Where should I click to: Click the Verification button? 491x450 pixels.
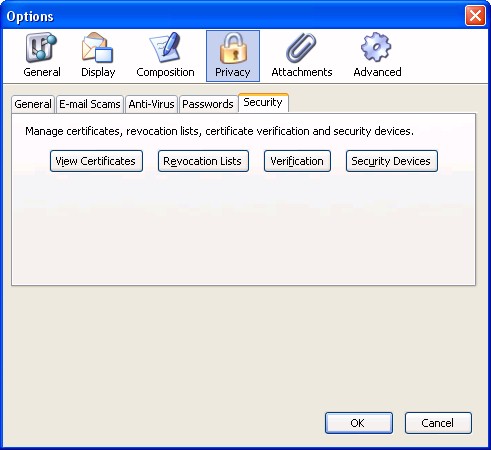coord(297,161)
